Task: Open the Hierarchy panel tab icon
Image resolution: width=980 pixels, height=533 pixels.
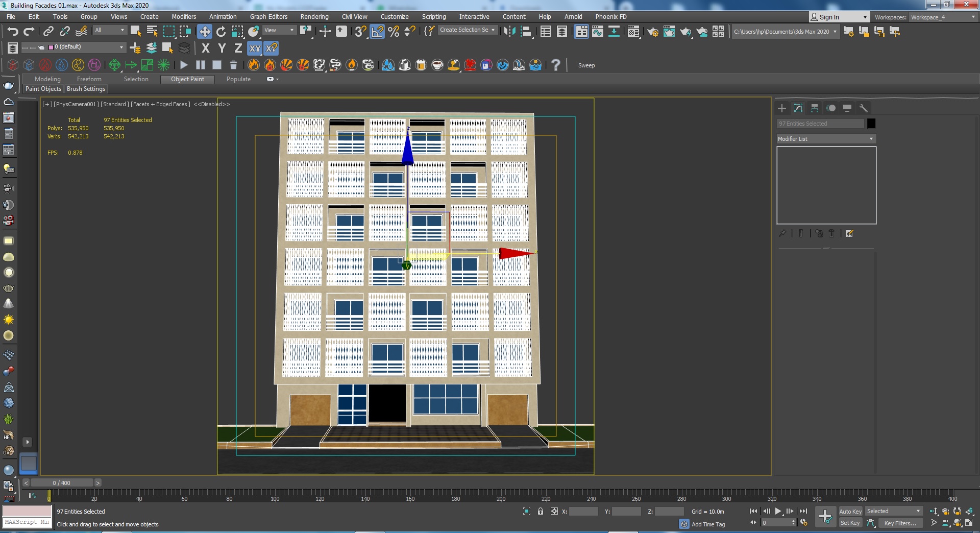Action: pos(815,108)
